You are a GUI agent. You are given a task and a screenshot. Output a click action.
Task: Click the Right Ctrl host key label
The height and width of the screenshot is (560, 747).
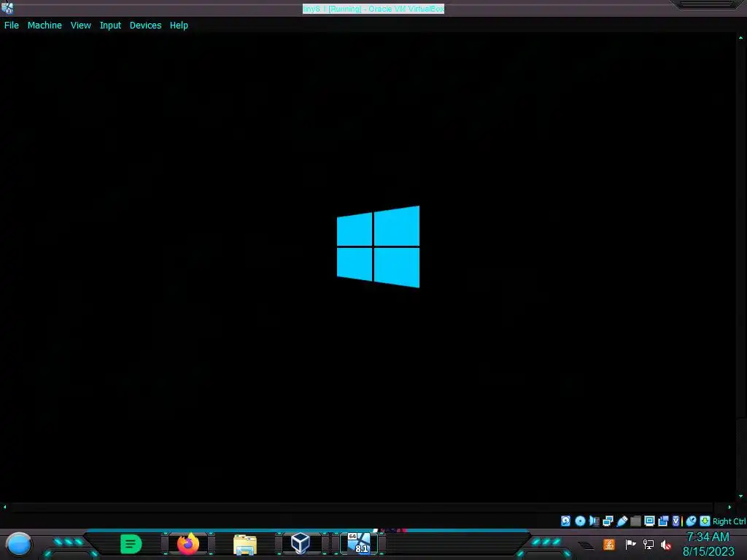pyautogui.click(x=729, y=521)
